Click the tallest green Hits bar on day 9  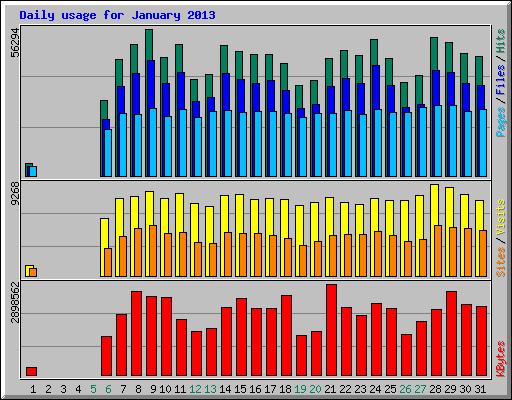[149, 45]
